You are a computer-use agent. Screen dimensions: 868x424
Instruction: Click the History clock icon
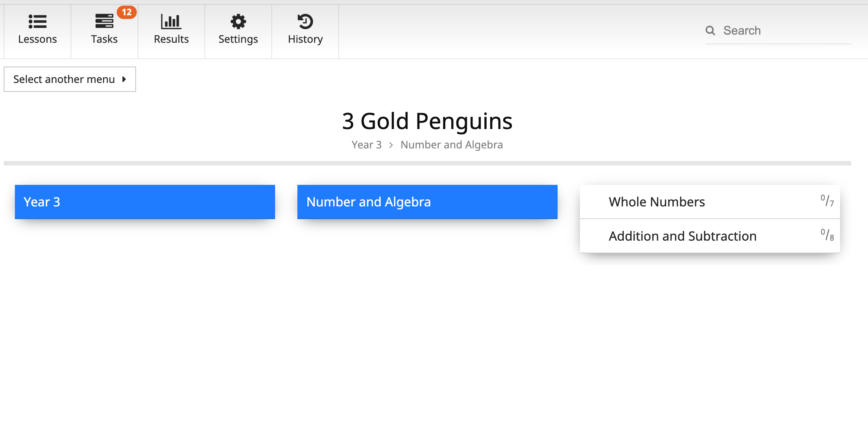[x=305, y=22]
